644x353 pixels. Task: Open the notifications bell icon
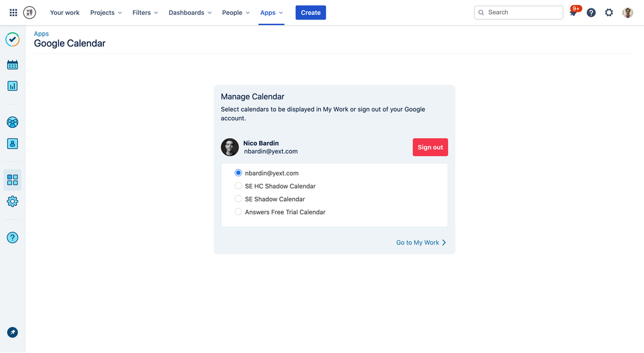coord(574,13)
